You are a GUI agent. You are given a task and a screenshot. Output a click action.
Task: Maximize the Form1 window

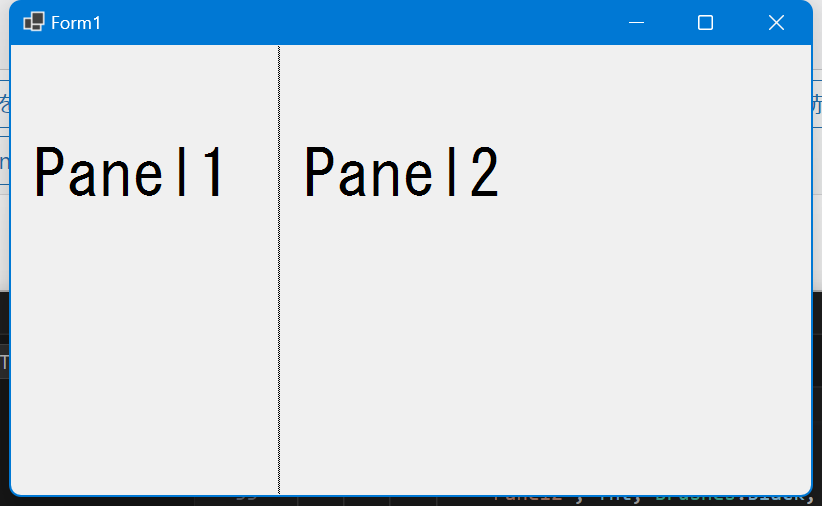click(x=705, y=23)
